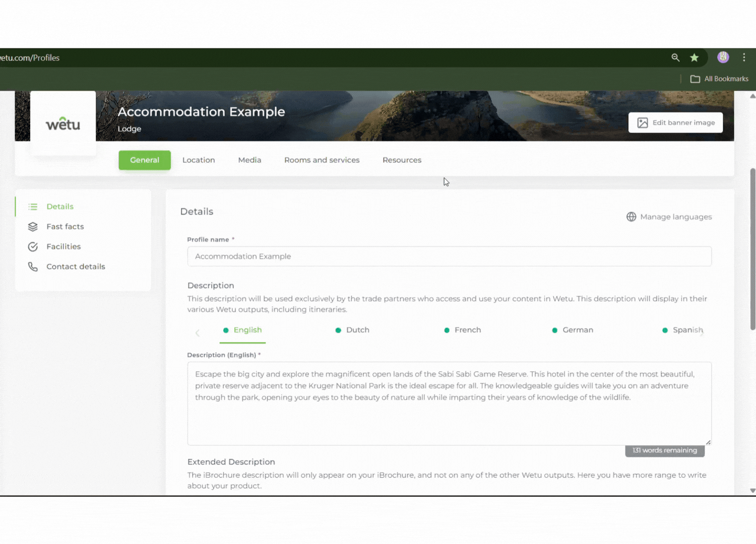Click the 'Description' section heading
This screenshot has height=544, width=756.
click(211, 286)
